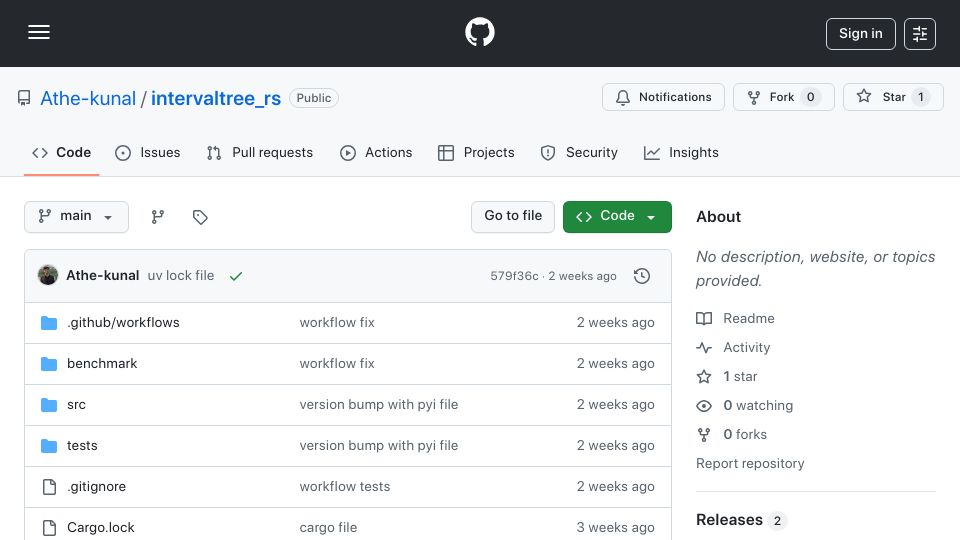This screenshot has height=540, width=960.
Task: Open the Pull requests tab
Action: (260, 152)
